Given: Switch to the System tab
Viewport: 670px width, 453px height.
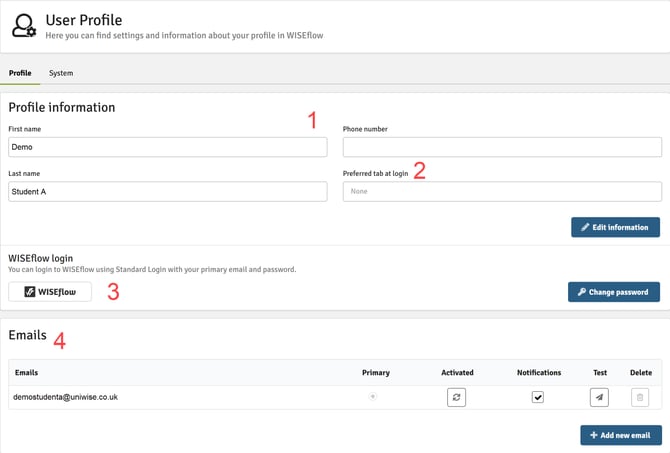Looking at the screenshot, I should pos(61,73).
